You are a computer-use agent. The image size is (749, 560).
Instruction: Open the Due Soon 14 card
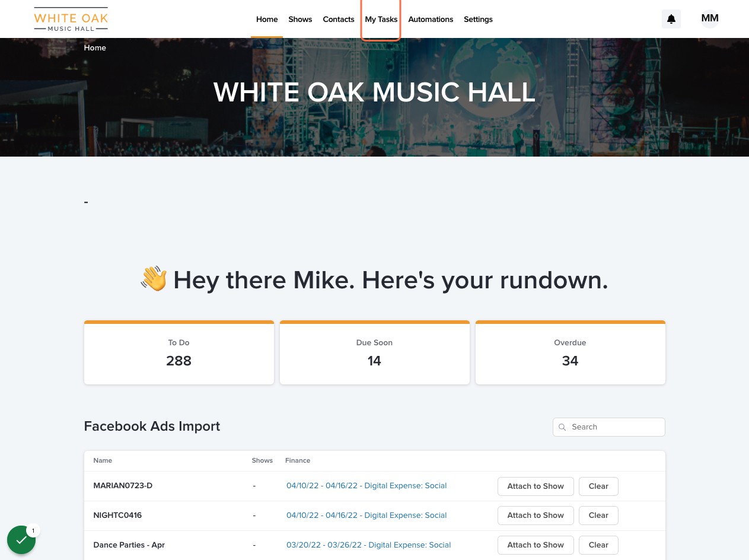(x=375, y=352)
